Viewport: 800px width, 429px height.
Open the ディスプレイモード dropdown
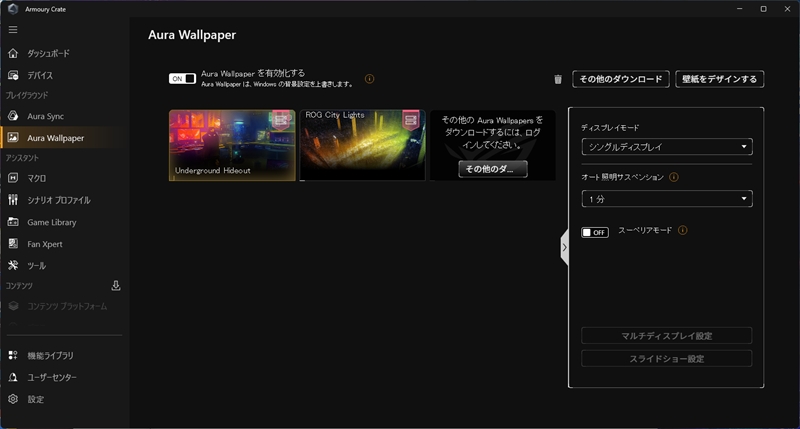point(666,147)
